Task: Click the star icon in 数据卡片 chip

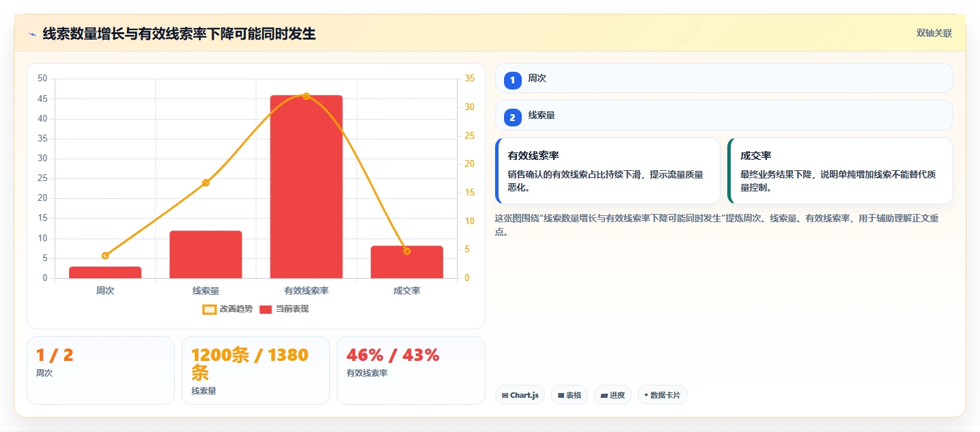Action: 646,395
